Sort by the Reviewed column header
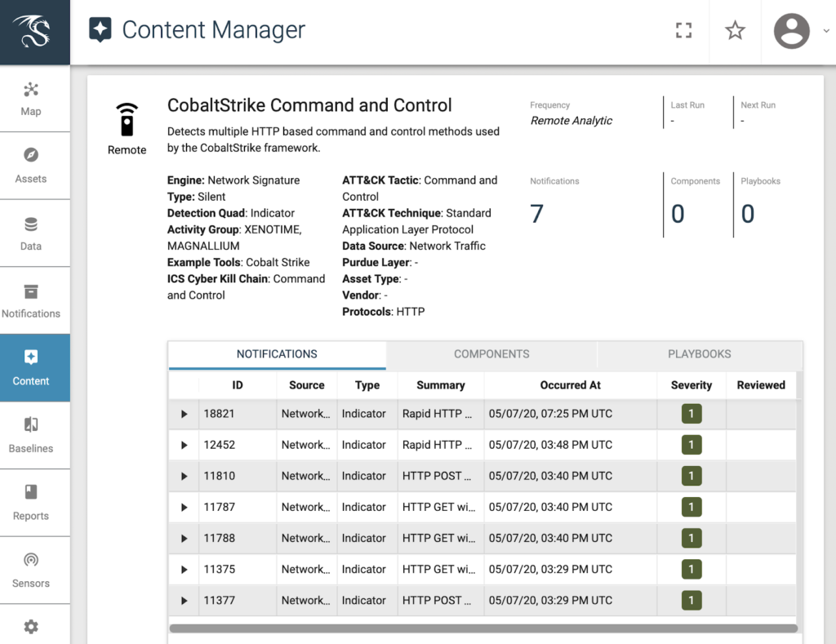The image size is (836, 644). pyautogui.click(x=761, y=385)
